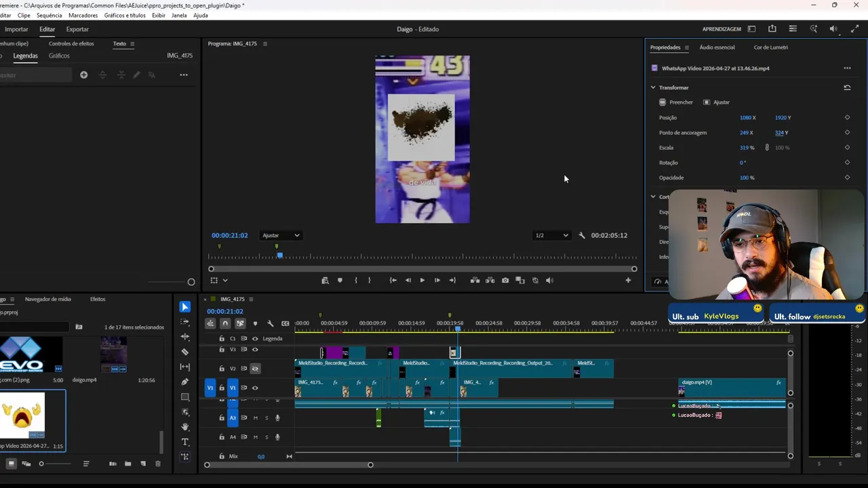Open the Ajustar zoom level dropdown
Image resolution: width=868 pixels, height=488 pixels.
pyautogui.click(x=281, y=235)
